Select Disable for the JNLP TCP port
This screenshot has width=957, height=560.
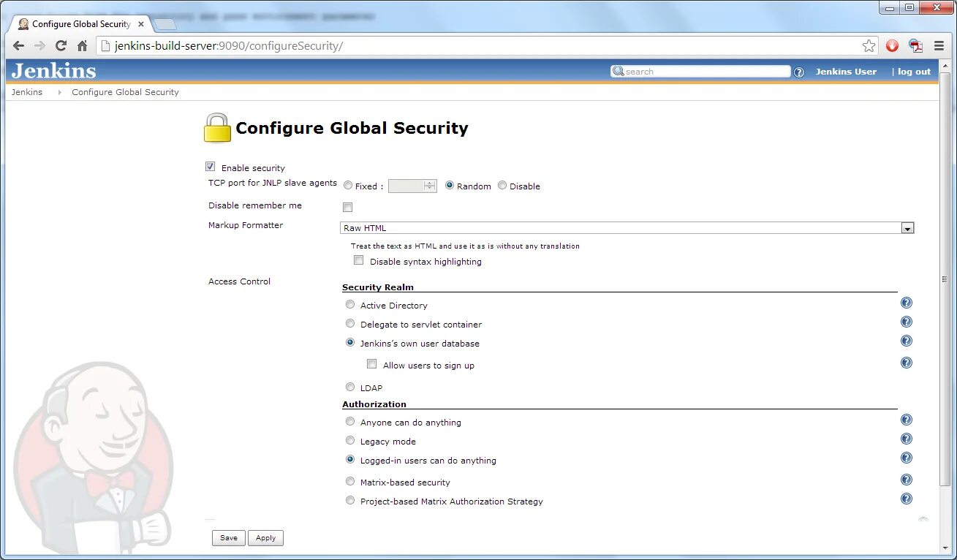click(502, 186)
